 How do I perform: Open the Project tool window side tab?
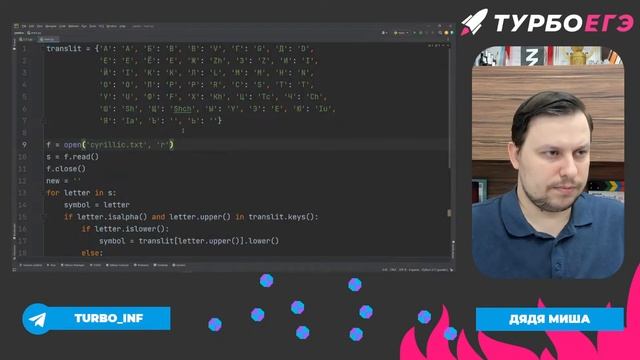point(15,44)
